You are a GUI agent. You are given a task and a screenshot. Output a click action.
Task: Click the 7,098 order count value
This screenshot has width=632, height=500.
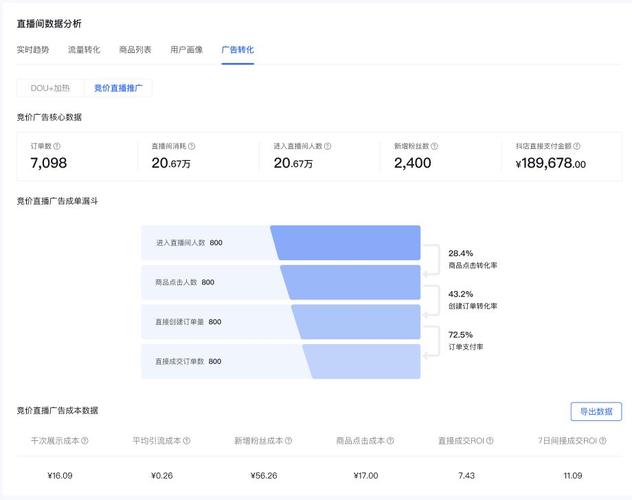[49, 163]
